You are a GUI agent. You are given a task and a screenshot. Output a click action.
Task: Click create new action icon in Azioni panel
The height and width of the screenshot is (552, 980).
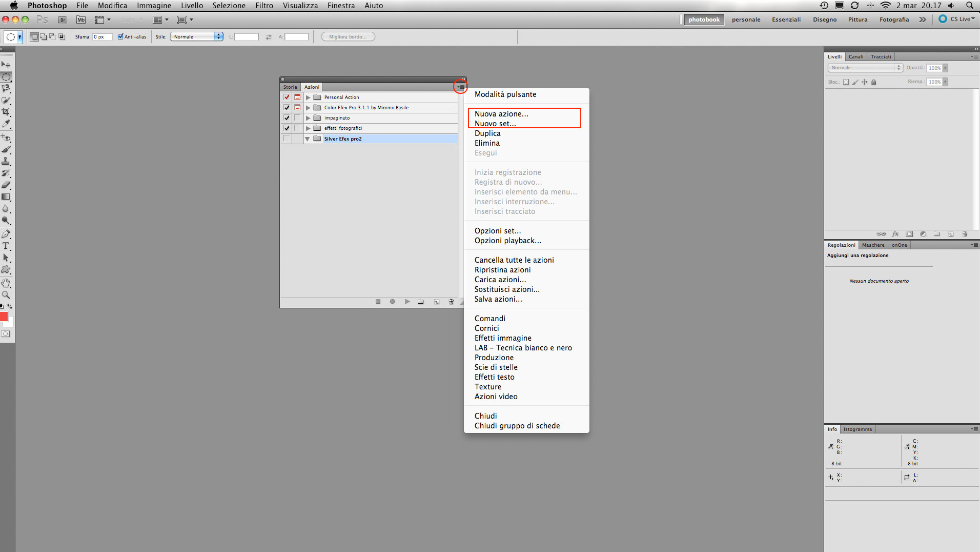point(437,302)
